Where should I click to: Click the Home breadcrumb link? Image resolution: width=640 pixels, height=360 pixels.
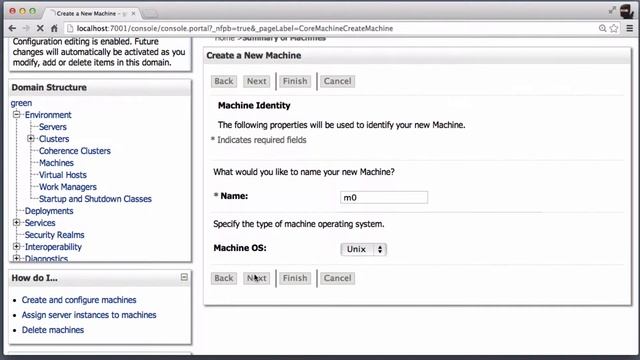pos(224,39)
